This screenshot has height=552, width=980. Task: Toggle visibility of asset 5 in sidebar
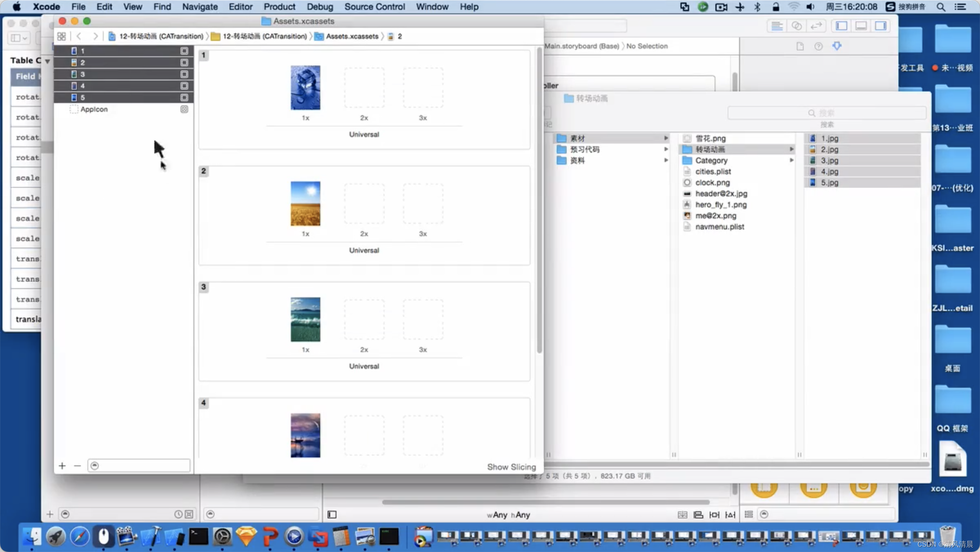185,97
